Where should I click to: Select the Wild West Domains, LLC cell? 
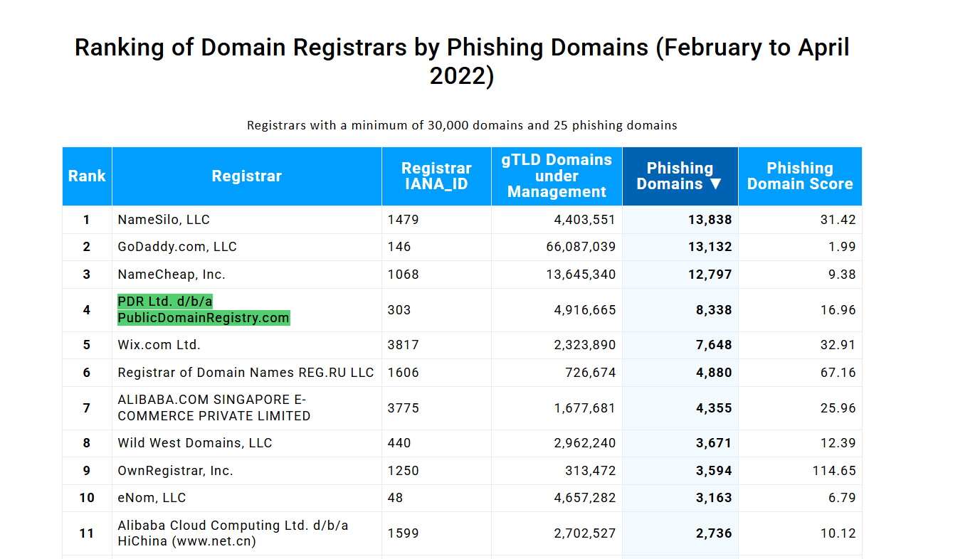(x=195, y=443)
